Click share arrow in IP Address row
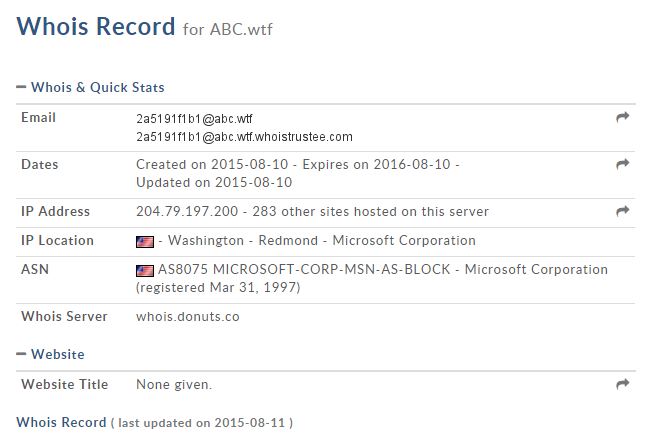The image size is (651, 434). [622, 211]
